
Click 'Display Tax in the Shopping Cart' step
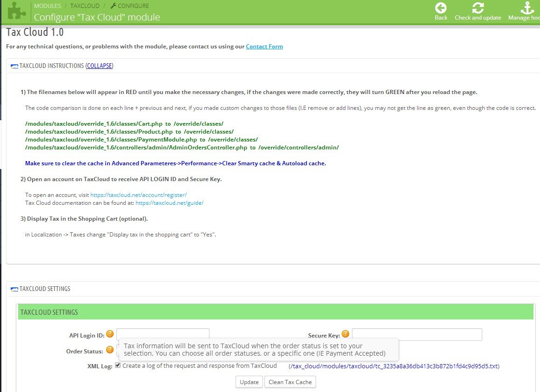pos(84,219)
